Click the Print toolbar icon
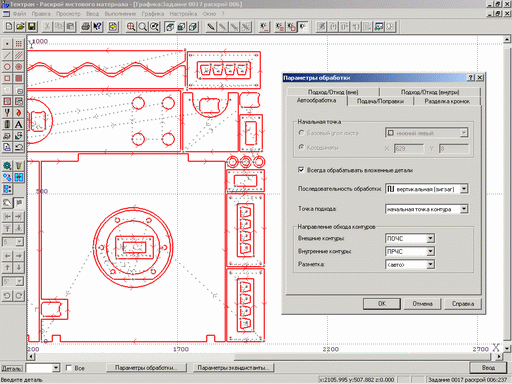The width and height of the screenshot is (512, 384). point(86,27)
